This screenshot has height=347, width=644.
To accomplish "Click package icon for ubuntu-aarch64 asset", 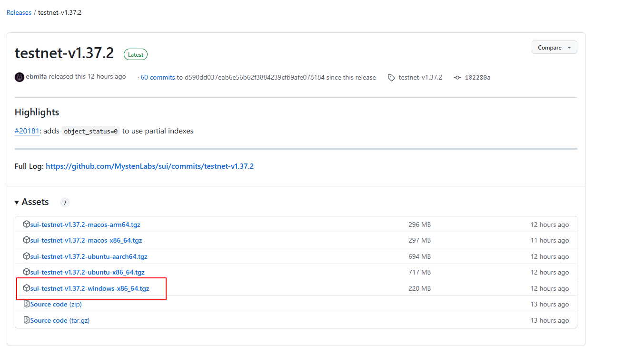I will click(27, 256).
